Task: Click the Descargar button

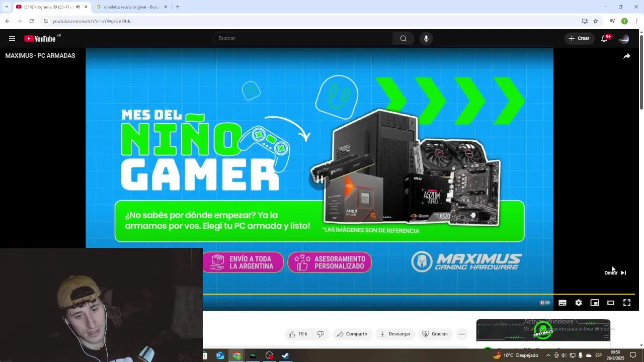Action: [394, 334]
